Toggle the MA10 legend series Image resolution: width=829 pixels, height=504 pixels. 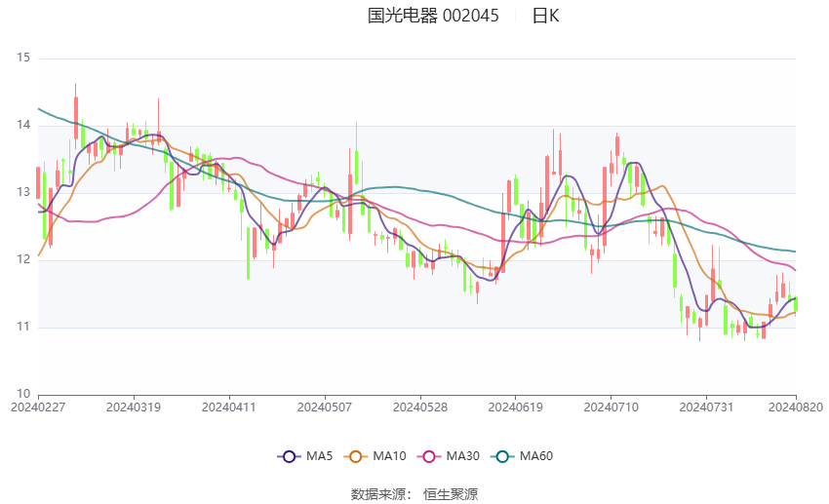coord(375,456)
